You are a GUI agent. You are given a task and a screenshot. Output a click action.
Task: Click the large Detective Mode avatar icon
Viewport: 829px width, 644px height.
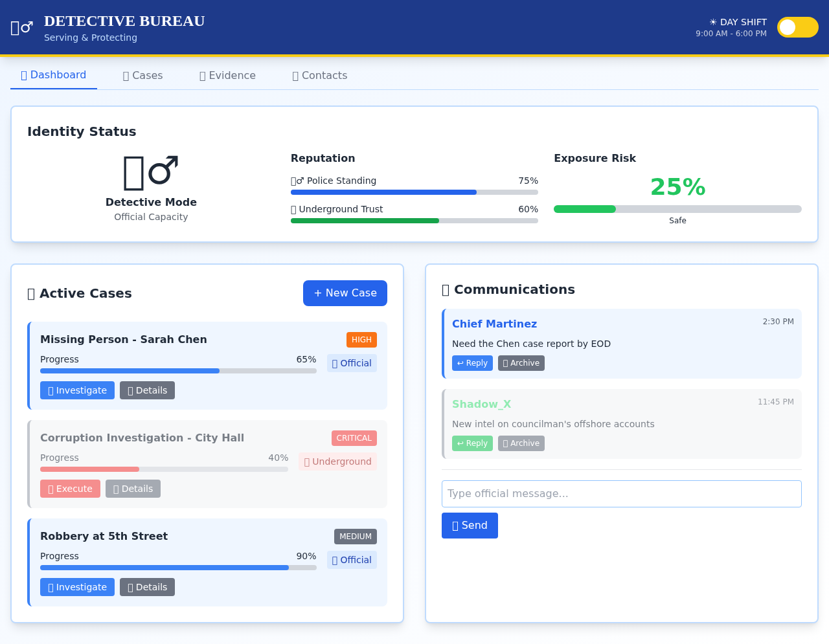tap(151, 173)
